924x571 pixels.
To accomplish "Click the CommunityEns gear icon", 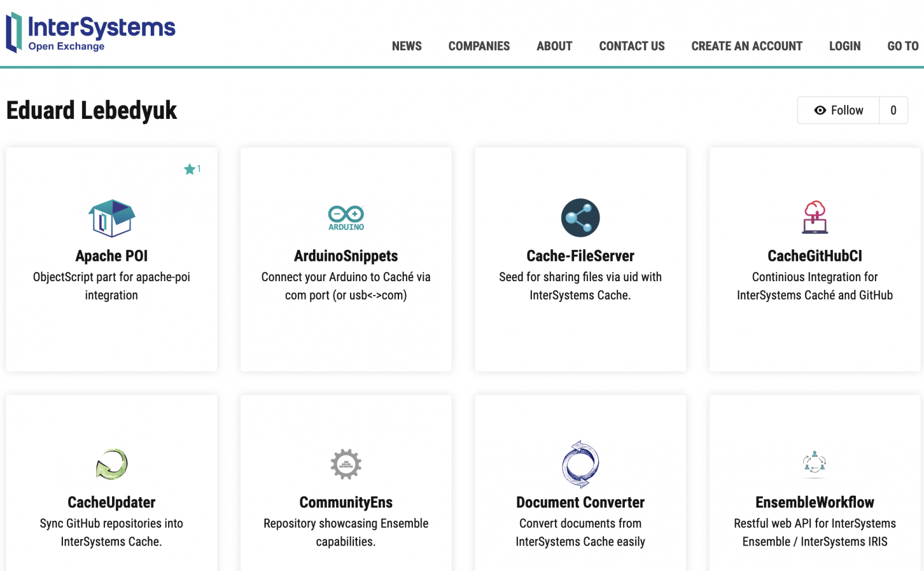I will click(x=346, y=464).
